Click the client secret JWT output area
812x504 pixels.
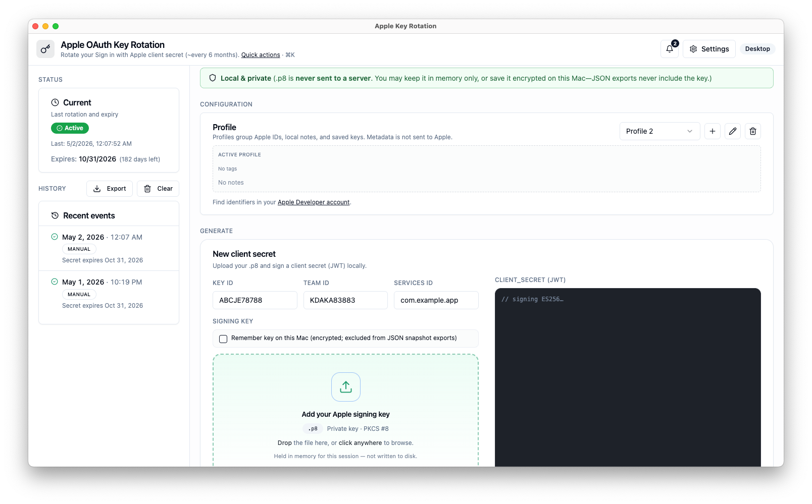(x=628, y=377)
